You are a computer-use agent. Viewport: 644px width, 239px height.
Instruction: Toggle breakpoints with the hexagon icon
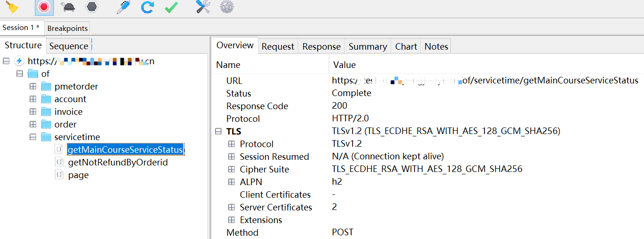point(92,7)
